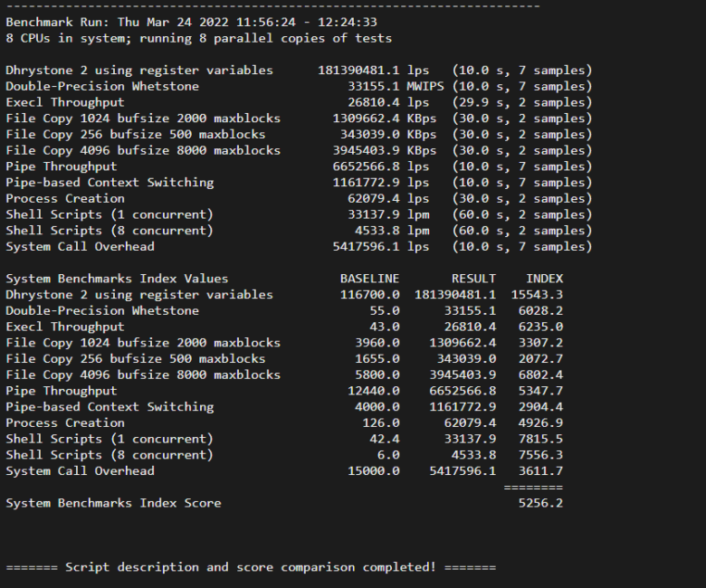The width and height of the screenshot is (706, 588).
Task: Click the Dhrystone 2 result 181390481.1 lps
Action: (373, 70)
